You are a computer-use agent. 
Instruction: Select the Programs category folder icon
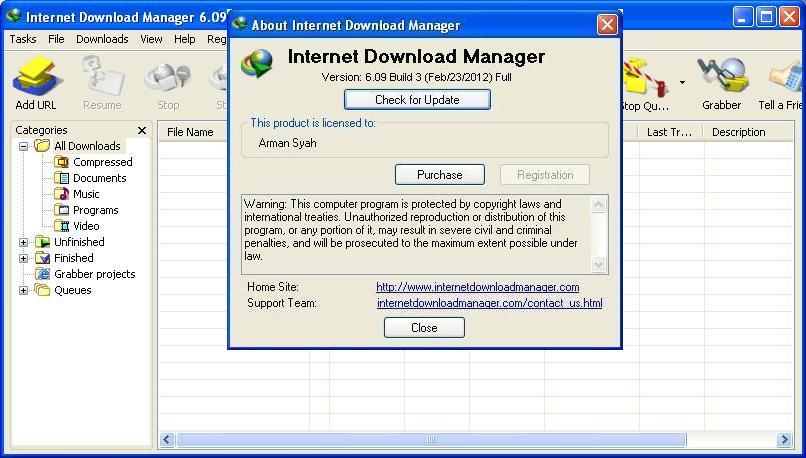point(62,210)
